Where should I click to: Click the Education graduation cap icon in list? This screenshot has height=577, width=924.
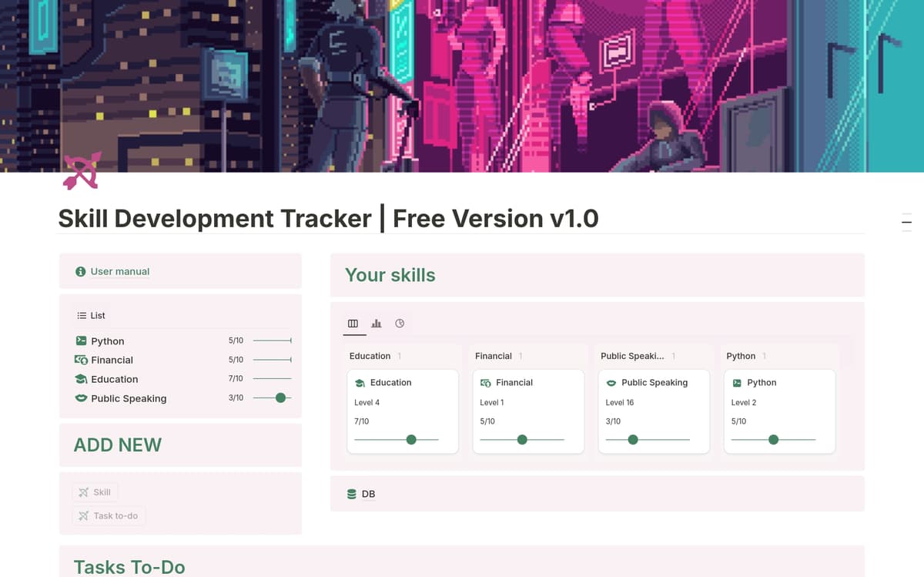pos(81,379)
